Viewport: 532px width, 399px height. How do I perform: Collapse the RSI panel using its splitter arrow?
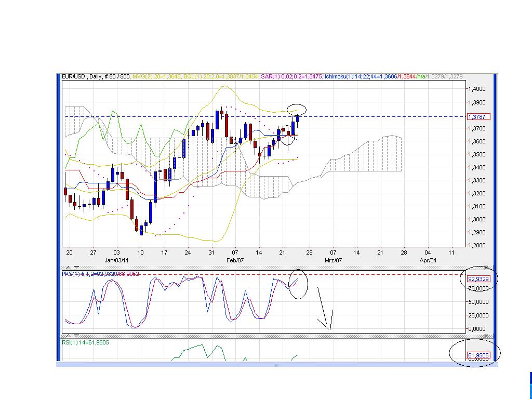pos(69,337)
